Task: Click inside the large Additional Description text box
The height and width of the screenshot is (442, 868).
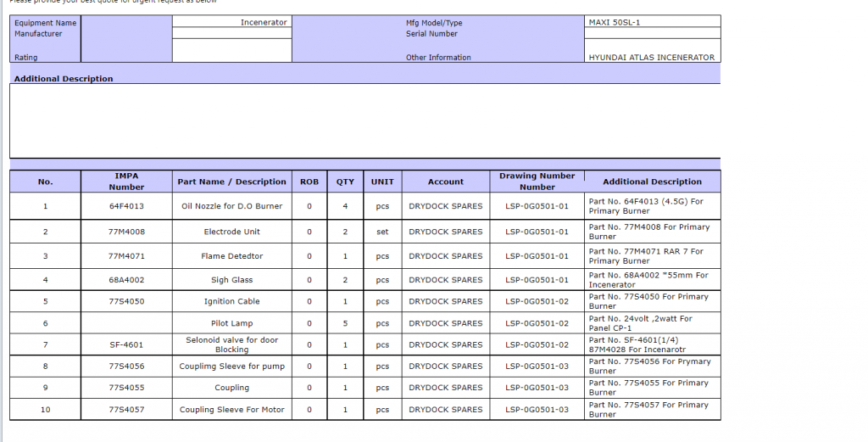Action: point(364,120)
